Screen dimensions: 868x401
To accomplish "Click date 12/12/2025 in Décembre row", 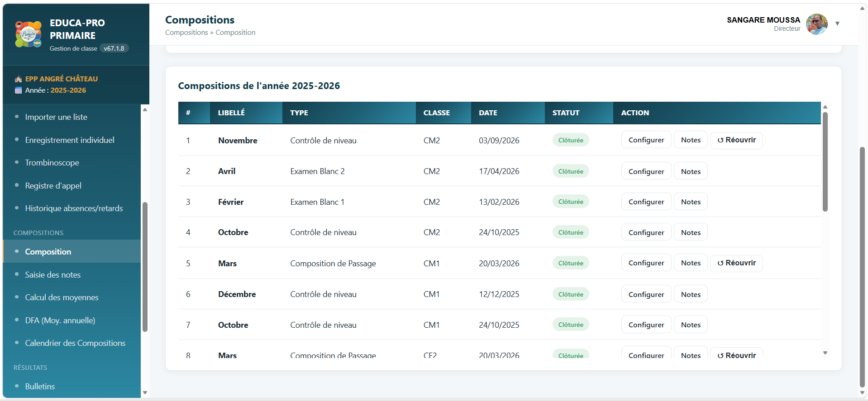I will pos(499,294).
